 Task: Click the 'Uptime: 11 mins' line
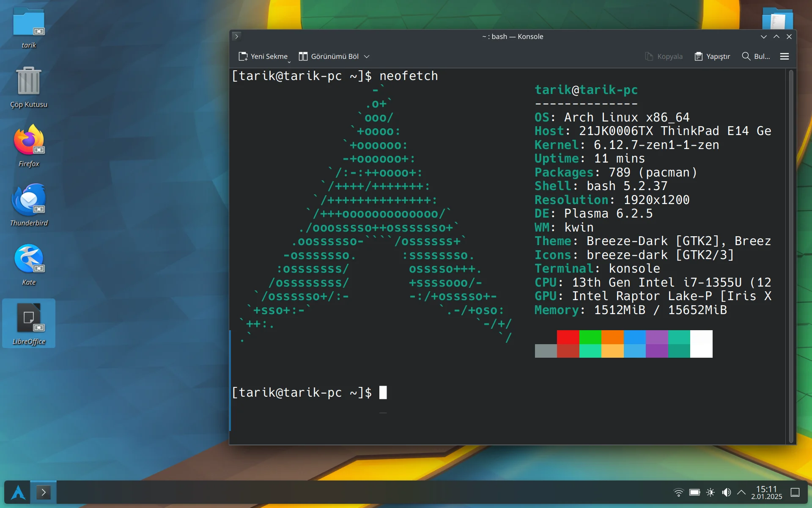(590, 158)
